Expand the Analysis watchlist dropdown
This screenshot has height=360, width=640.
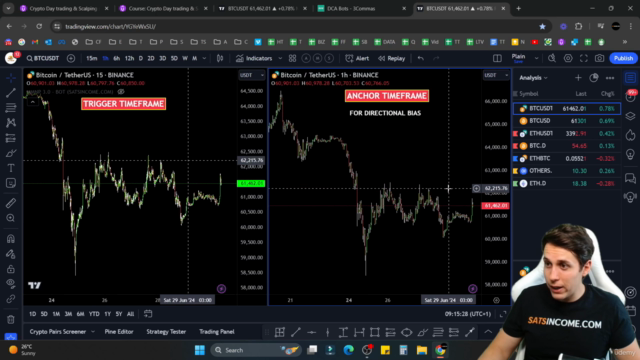pyautogui.click(x=533, y=78)
